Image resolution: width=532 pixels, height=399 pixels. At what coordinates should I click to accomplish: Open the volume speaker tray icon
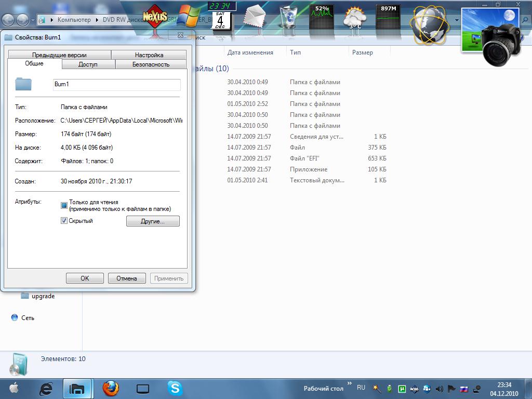440,389
